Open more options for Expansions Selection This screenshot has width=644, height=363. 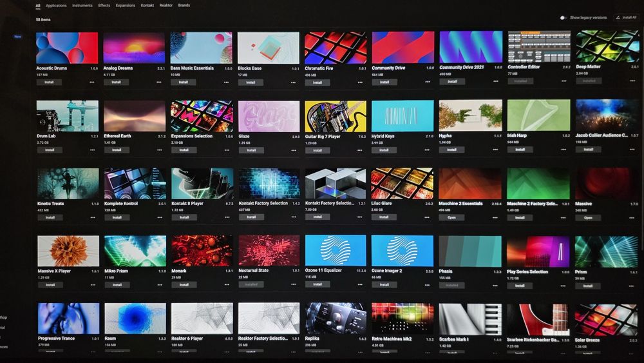click(227, 150)
